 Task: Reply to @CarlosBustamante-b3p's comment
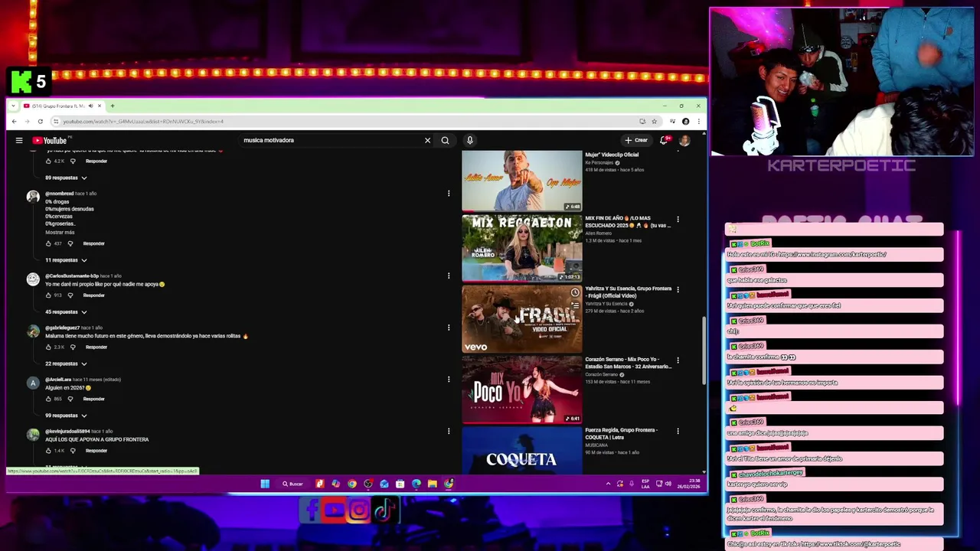(x=93, y=295)
